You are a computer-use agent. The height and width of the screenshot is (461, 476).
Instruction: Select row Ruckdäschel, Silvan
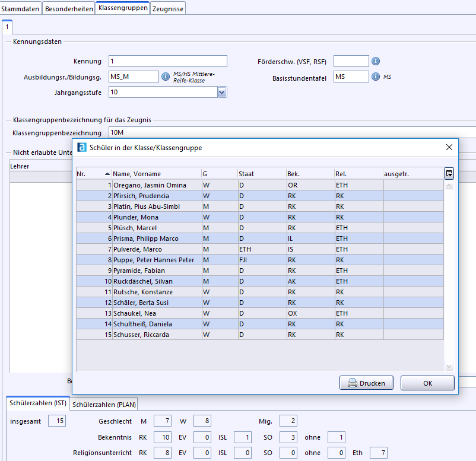(260, 281)
